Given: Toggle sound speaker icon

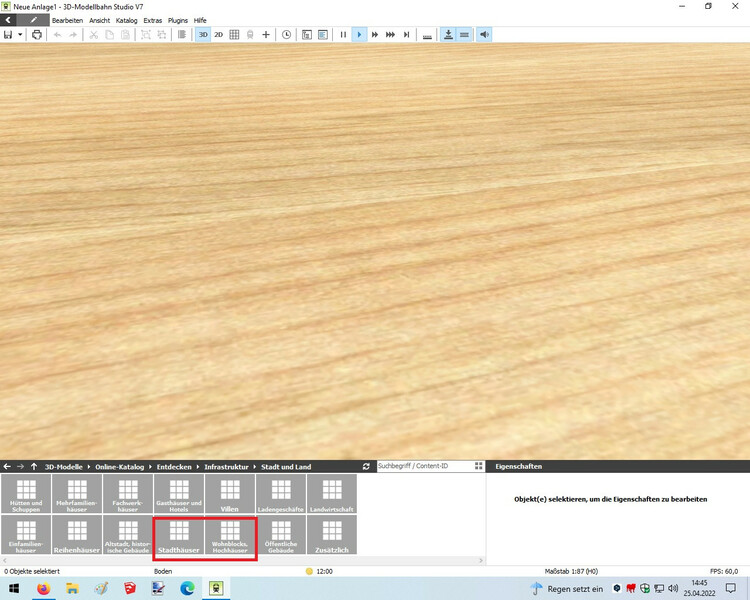Looking at the screenshot, I should coord(485,34).
